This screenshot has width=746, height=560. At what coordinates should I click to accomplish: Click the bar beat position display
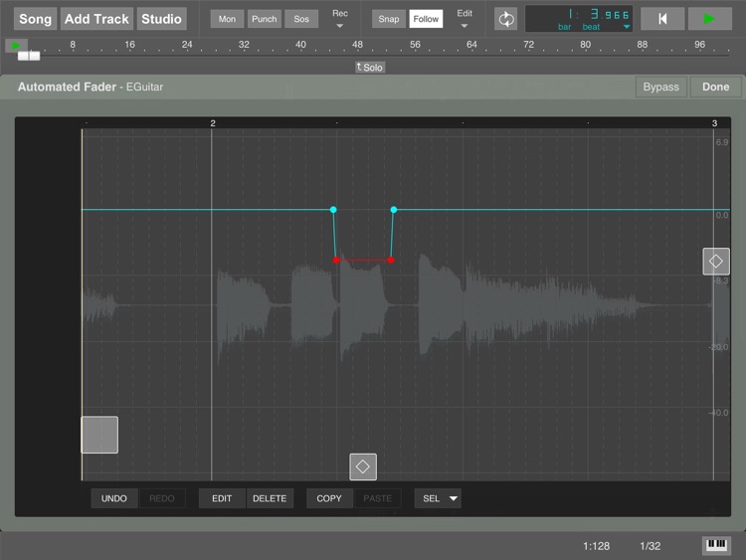[579, 19]
